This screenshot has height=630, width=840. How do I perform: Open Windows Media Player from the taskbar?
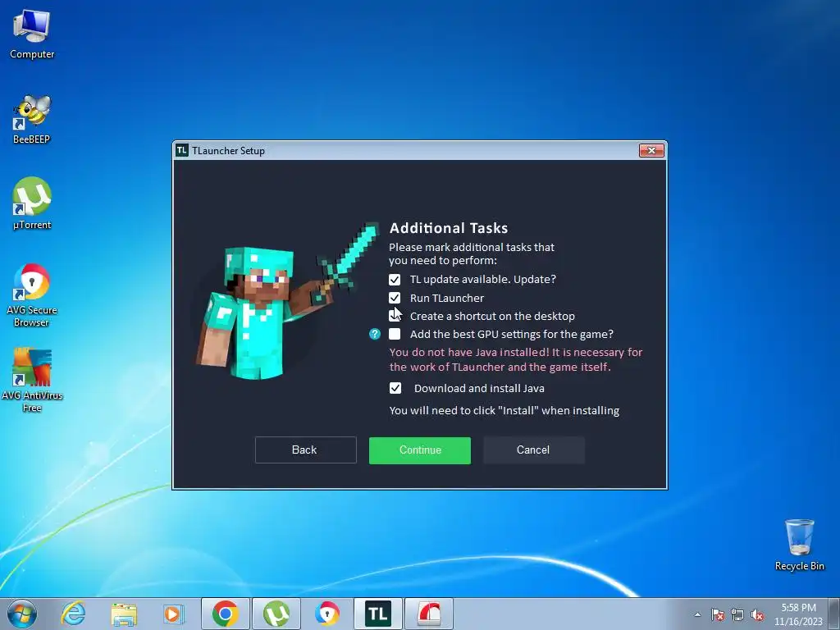point(173,614)
